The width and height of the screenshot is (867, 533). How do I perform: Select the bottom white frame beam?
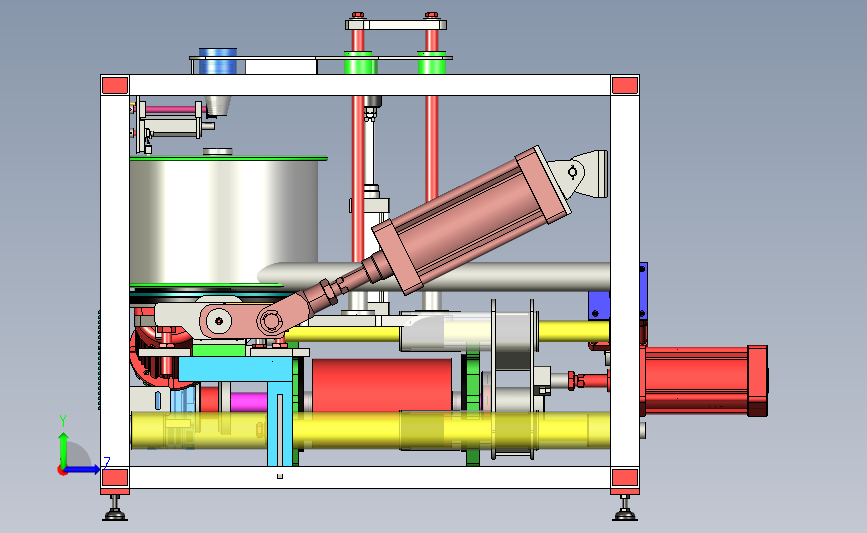370,477
